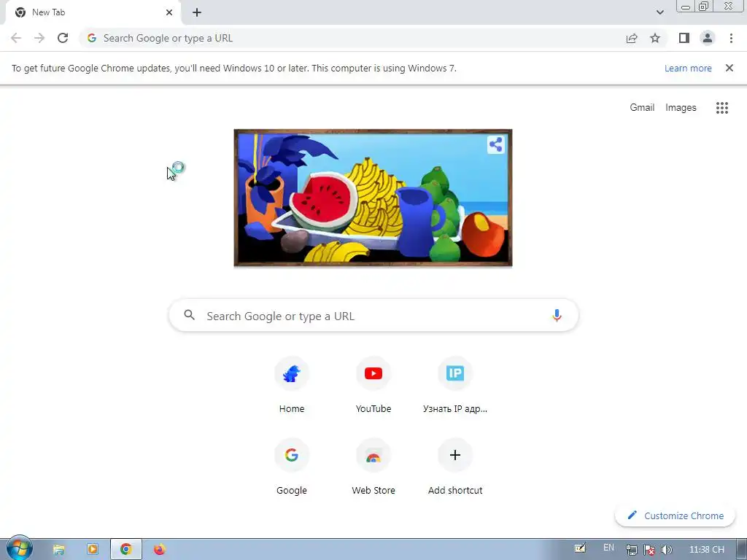Open the volume speaker tray icon
Viewport: 747px width, 560px height.
pyautogui.click(x=667, y=550)
